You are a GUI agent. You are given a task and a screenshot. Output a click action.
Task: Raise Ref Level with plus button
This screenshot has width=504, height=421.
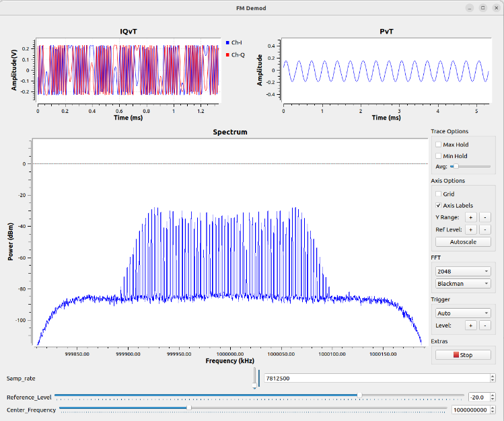tap(471, 229)
